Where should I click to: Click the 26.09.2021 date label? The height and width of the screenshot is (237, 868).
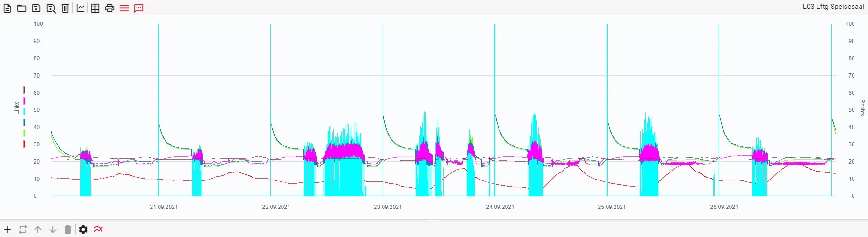[x=724, y=207]
